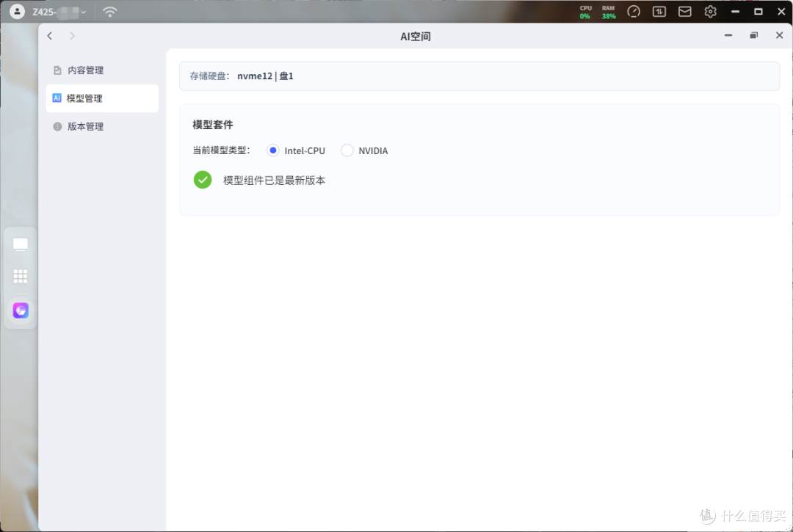
Task: Open the settings gear icon
Action: (710, 12)
